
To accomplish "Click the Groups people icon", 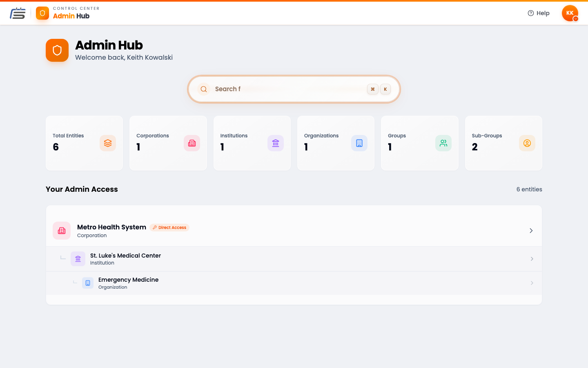I will pos(443,143).
